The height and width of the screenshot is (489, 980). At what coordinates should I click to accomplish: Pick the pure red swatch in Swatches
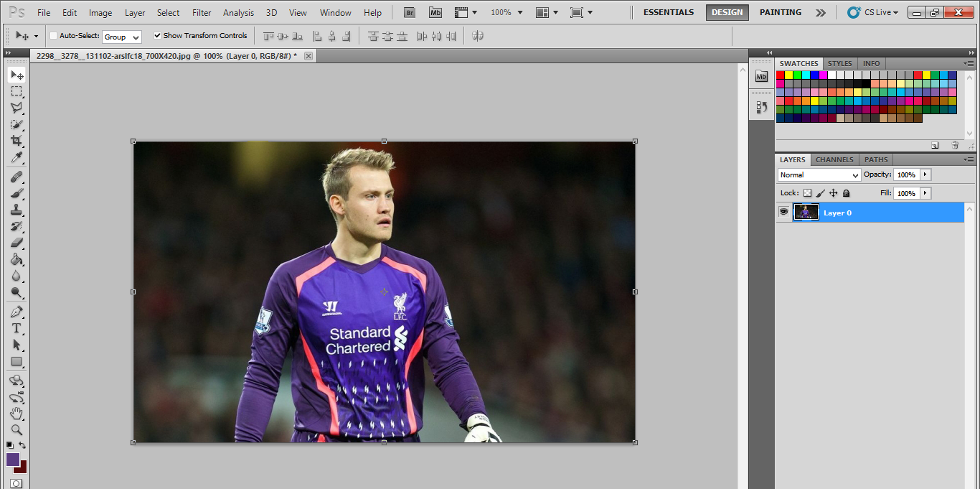pos(781,75)
